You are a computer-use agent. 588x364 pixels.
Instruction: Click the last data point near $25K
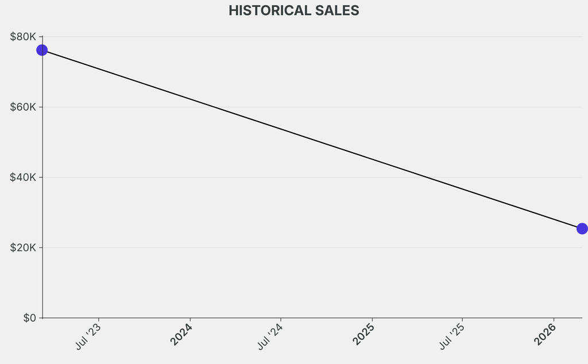(582, 229)
